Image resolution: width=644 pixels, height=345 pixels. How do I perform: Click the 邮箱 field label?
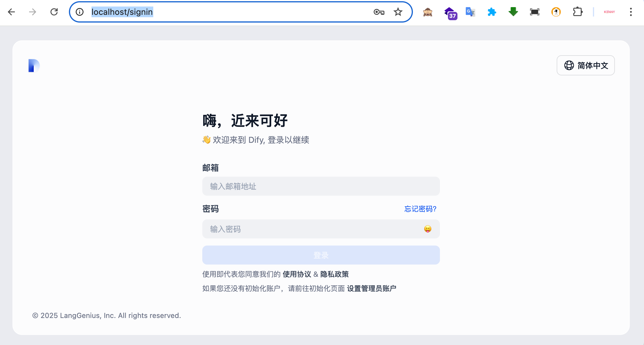pos(211,168)
